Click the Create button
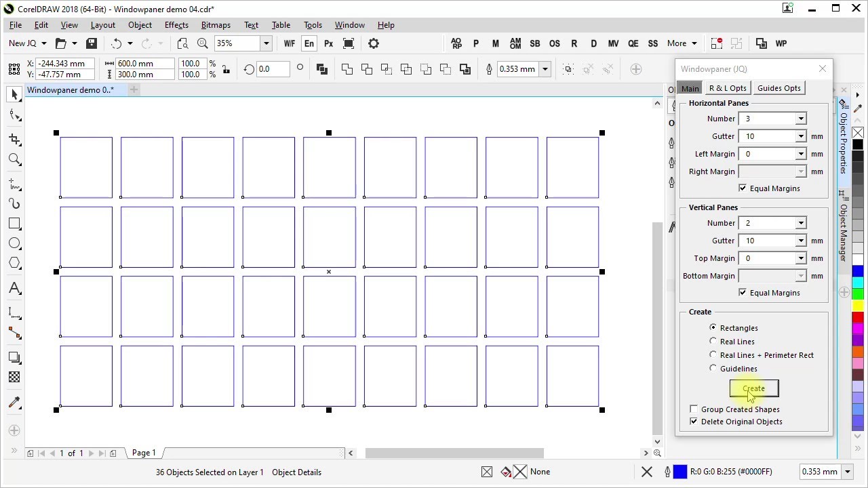 pyautogui.click(x=754, y=388)
